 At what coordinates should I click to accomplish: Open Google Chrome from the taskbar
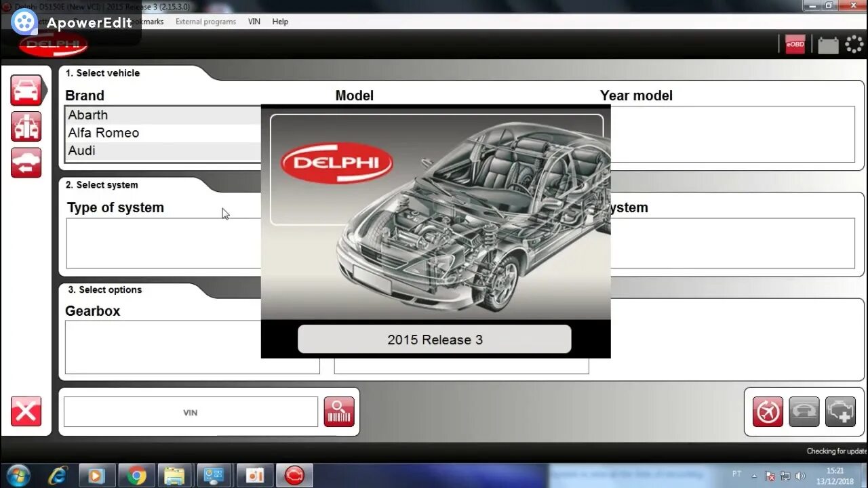point(136,476)
